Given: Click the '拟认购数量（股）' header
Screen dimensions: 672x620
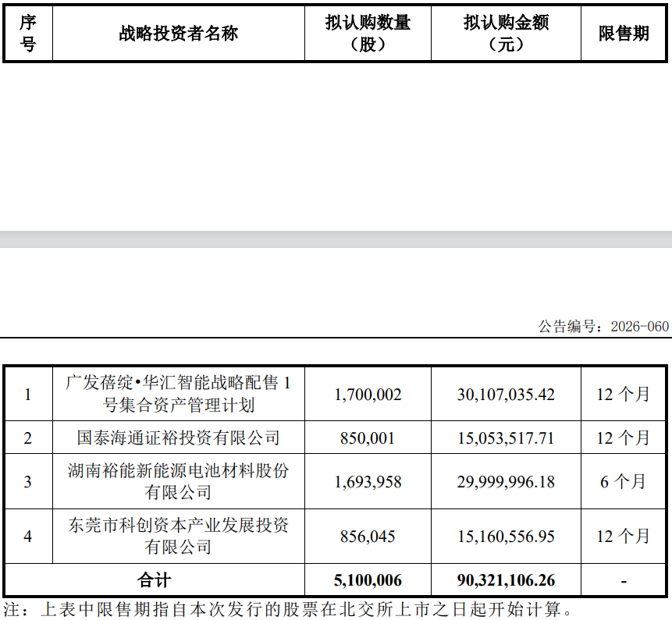Looking at the screenshot, I should (x=368, y=34).
